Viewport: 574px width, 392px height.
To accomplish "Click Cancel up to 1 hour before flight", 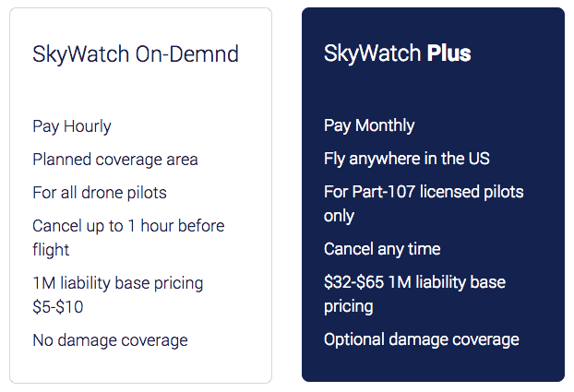I will pyautogui.click(x=128, y=226).
